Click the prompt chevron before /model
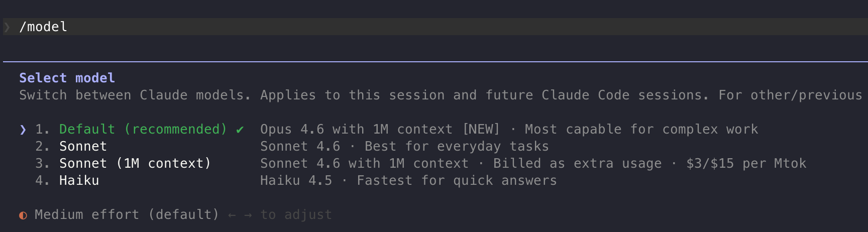 pos(7,27)
